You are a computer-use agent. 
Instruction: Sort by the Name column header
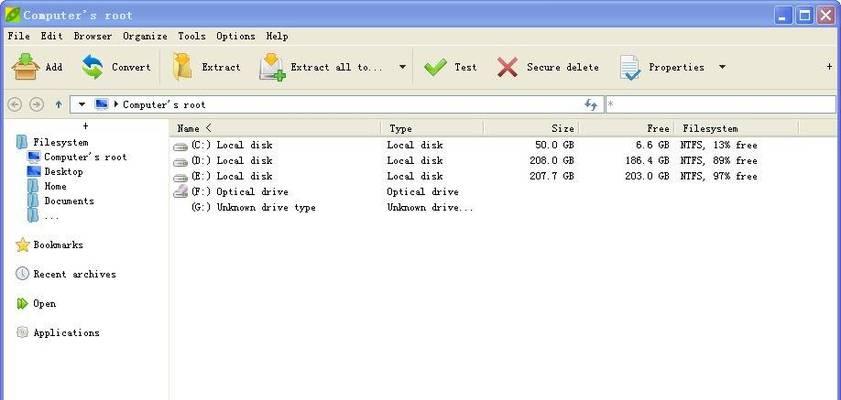[276, 128]
